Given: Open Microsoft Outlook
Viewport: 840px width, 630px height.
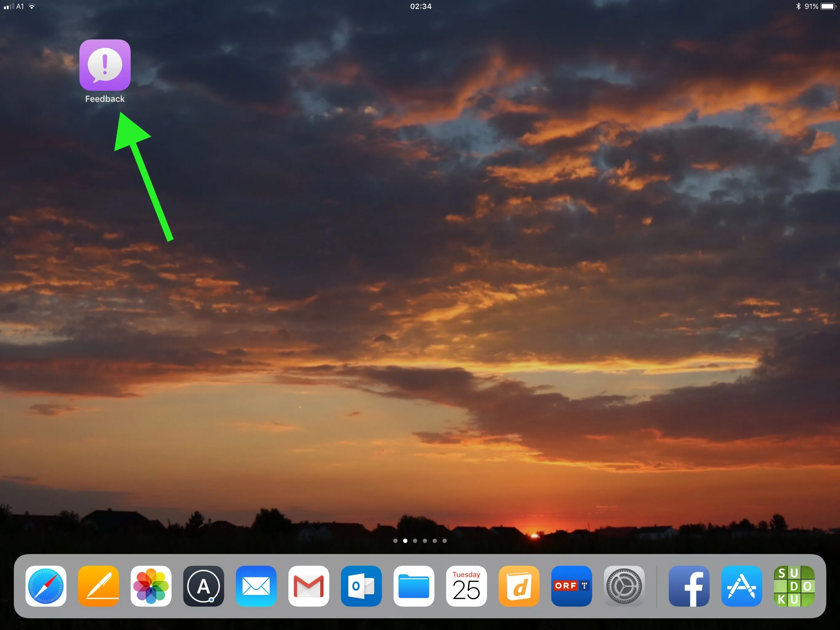Looking at the screenshot, I should tap(361, 586).
